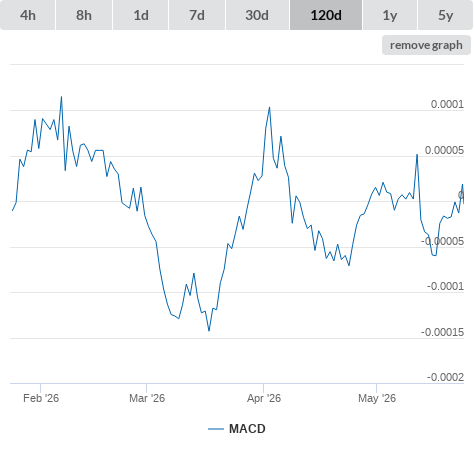Select the 5y time range tab
This screenshot has width=474, height=455.
[x=445, y=15]
